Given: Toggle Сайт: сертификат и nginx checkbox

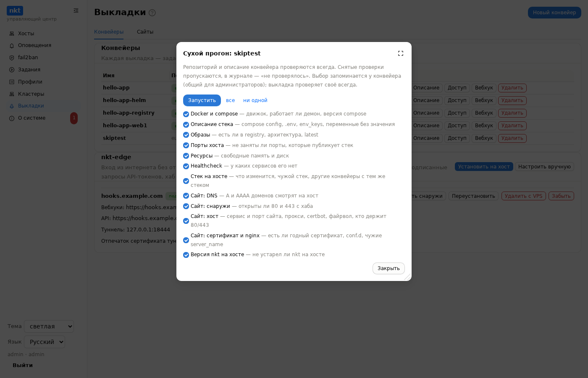Looking at the screenshot, I should click(x=186, y=240).
